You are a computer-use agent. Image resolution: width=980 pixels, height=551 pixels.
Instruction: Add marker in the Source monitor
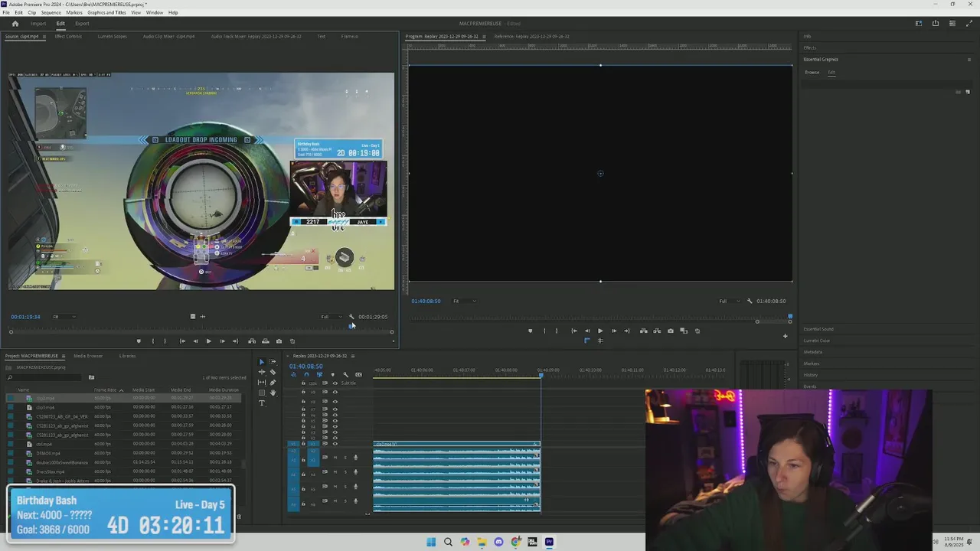click(x=139, y=341)
